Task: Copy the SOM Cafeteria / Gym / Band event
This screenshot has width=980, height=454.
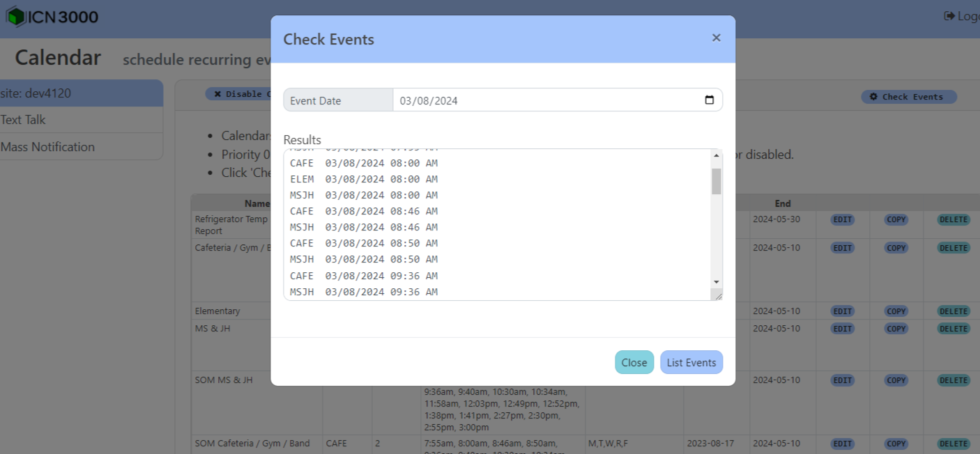Action: (x=896, y=444)
